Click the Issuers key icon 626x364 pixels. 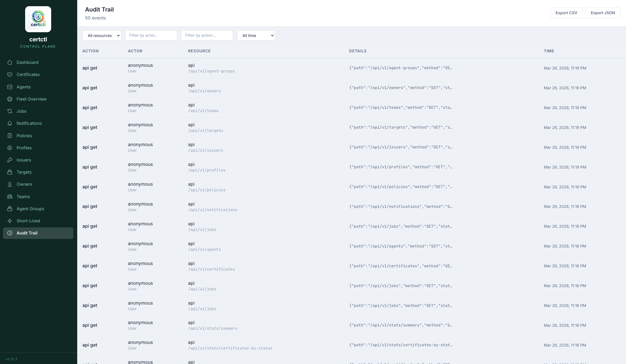[x=10, y=160]
